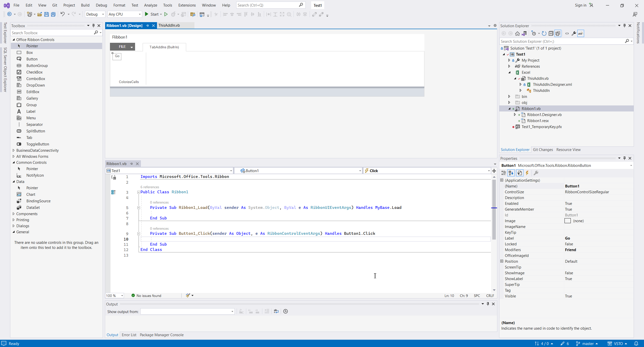Image resolution: width=644 pixels, height=347 pixels.
Task: Toggle Alphabetical sort in Properties panel
Action: click(x=511, y=173)
